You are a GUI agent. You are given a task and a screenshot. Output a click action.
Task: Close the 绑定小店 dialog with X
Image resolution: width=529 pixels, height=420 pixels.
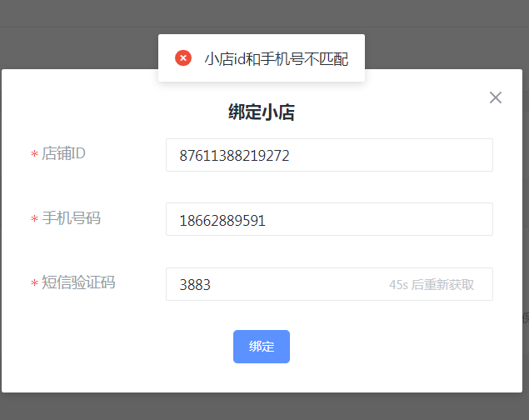click(496, 97)
